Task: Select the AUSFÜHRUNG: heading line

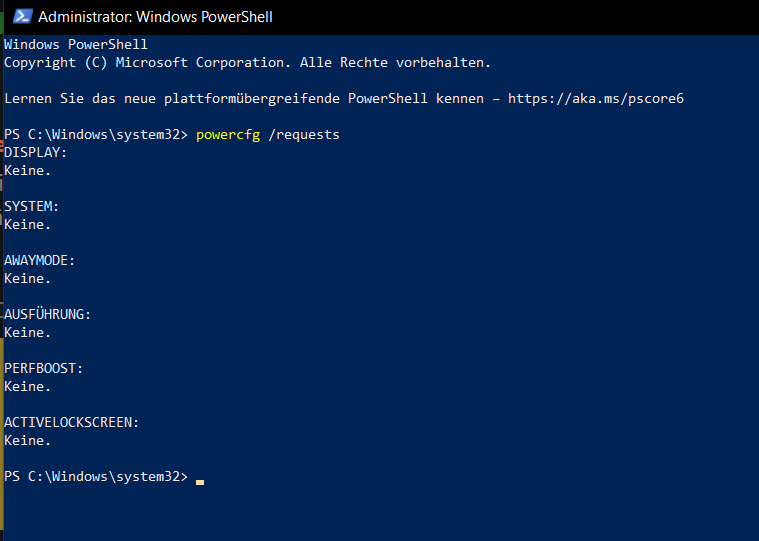Action: [x=47, y=315]
